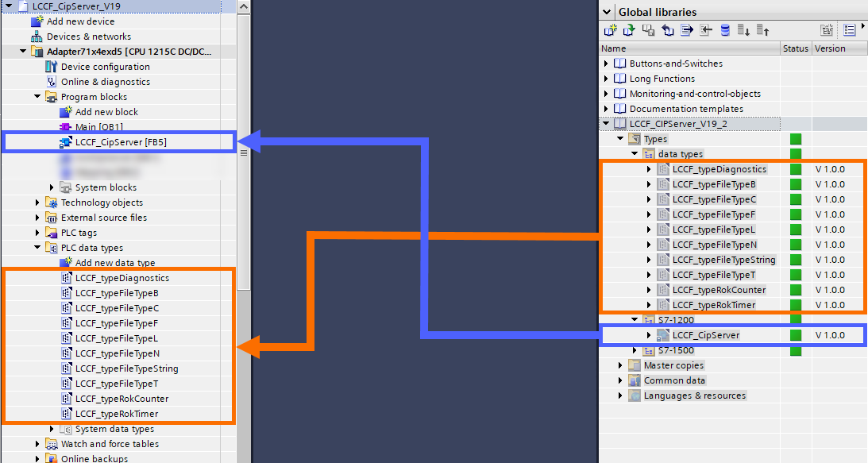Click the project tree vertical scrollbar thumb
This screenshot has width=868, height=463.
click(244, 152)
